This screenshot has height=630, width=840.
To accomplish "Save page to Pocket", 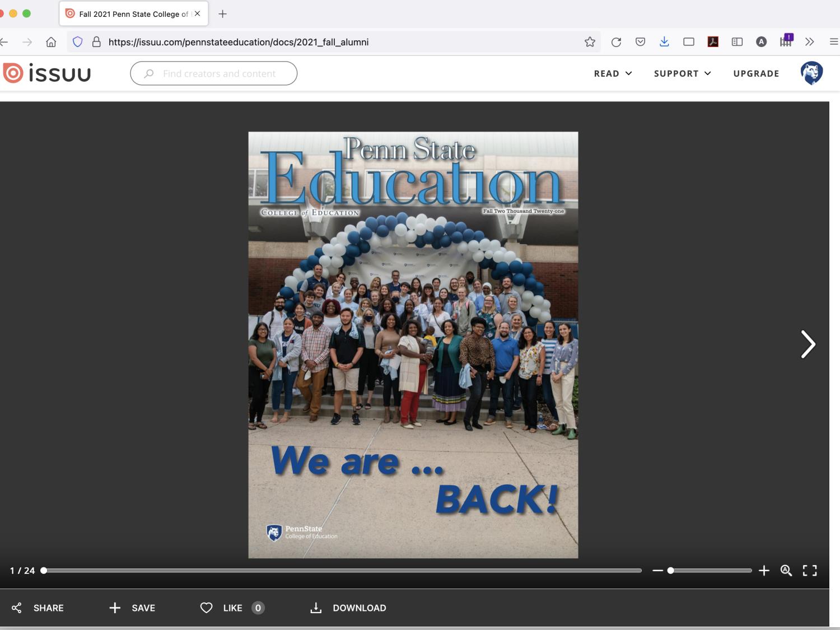I will tap(640, 42).
